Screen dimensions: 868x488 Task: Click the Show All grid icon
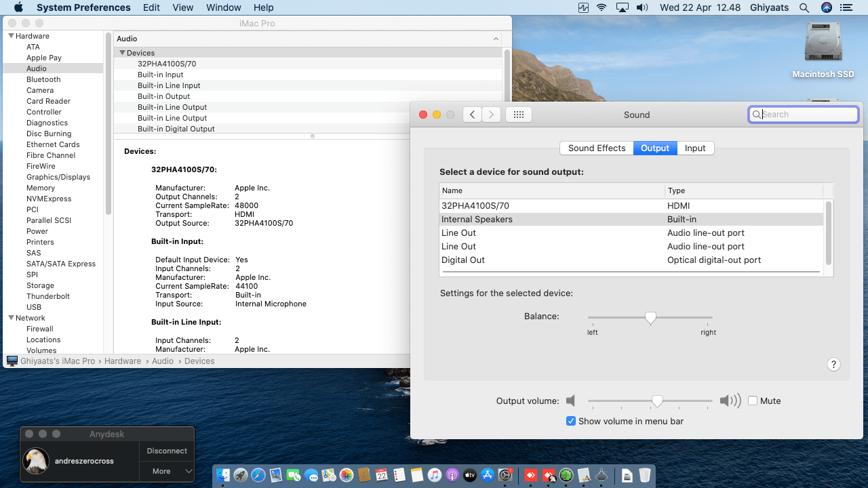(x=519, y=115)
